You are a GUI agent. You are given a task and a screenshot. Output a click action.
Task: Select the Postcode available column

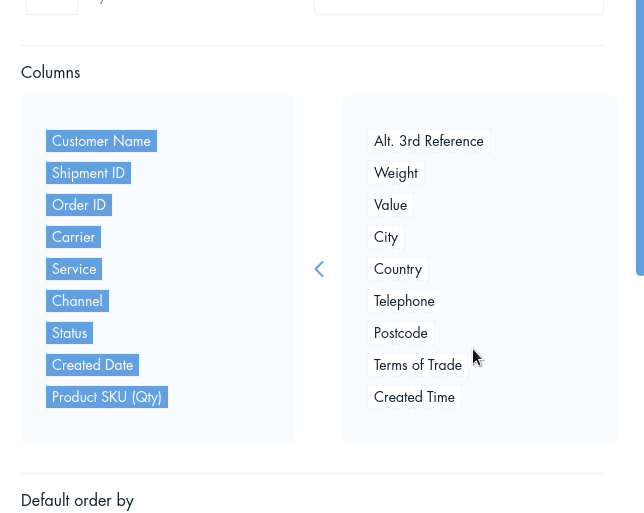(x=400, y=333)
